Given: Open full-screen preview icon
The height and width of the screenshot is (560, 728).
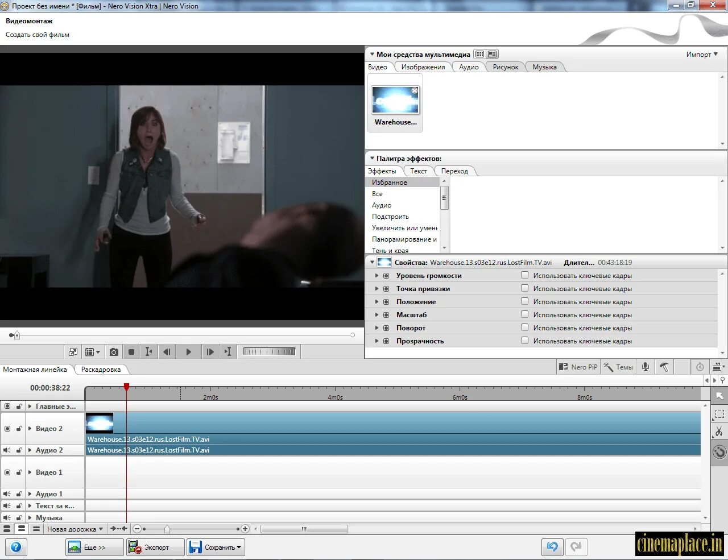Looking at the screenshot, I should point(73,352).
